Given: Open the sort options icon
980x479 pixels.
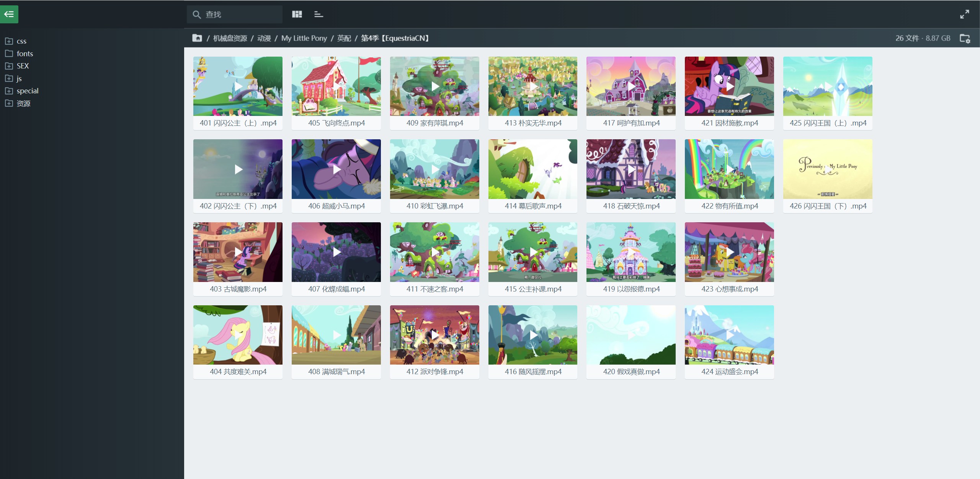Looking at the screenshot, I should [x=318, y=14].
